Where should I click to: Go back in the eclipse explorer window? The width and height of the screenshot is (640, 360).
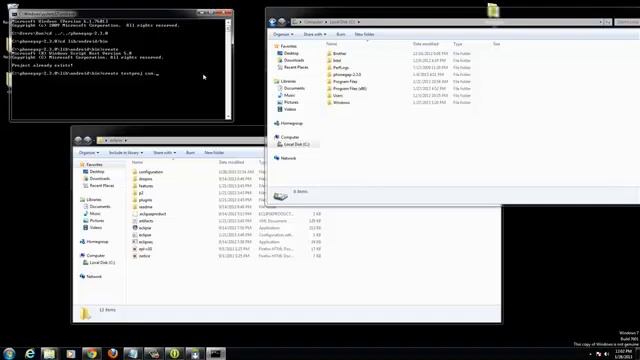78,140
